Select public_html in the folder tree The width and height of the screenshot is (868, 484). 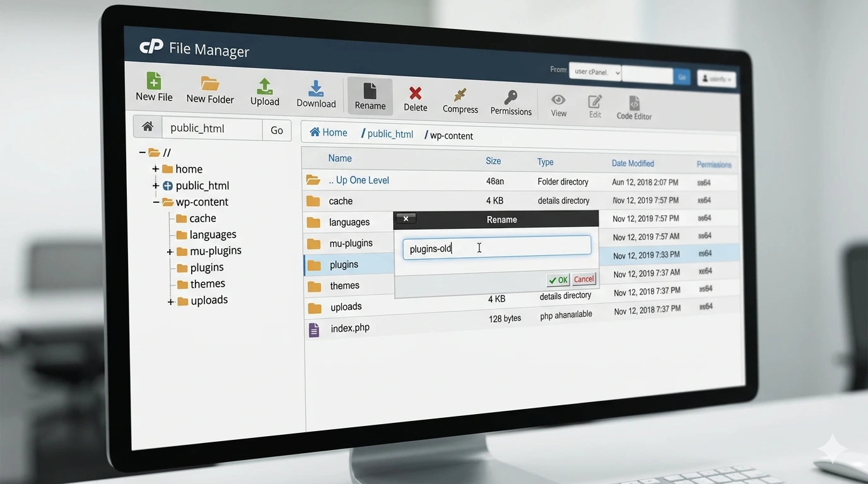(202, 185)
